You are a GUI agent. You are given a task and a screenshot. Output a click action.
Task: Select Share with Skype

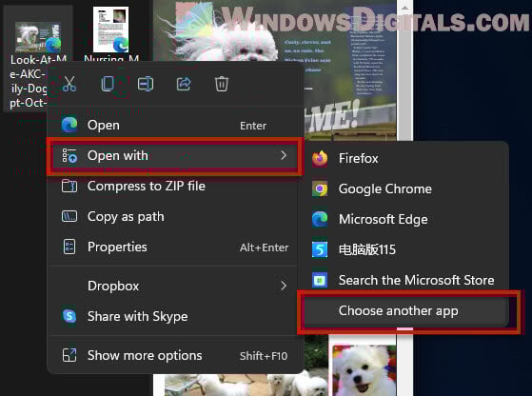pyautogui.click(x=174, y=316)
